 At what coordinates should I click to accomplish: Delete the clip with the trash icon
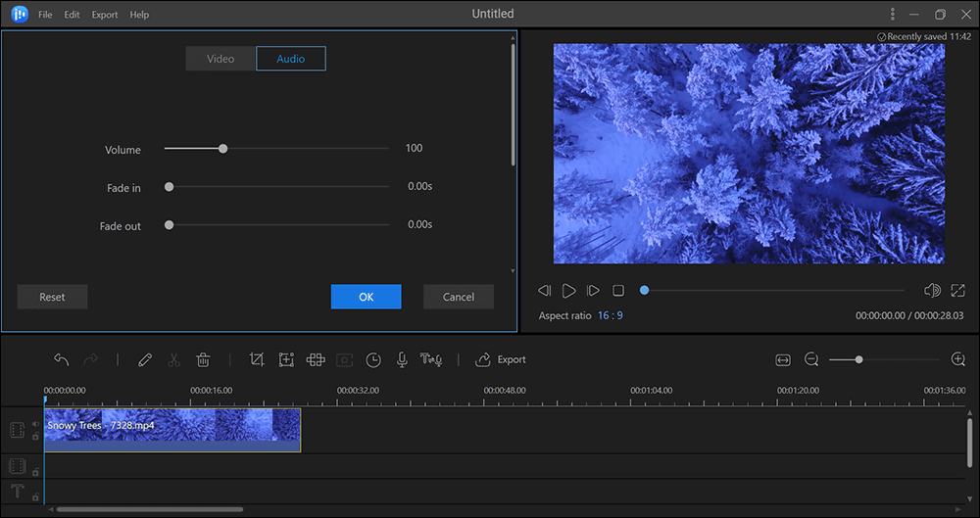(x=203, y=359)
